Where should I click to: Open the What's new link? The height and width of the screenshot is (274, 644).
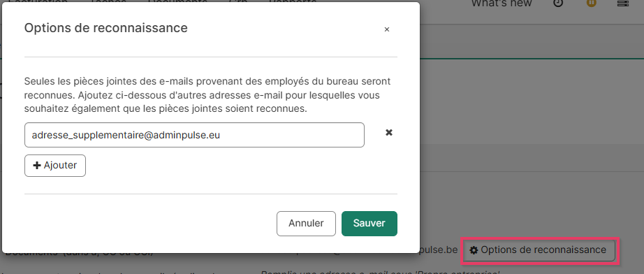click(502, 3)
